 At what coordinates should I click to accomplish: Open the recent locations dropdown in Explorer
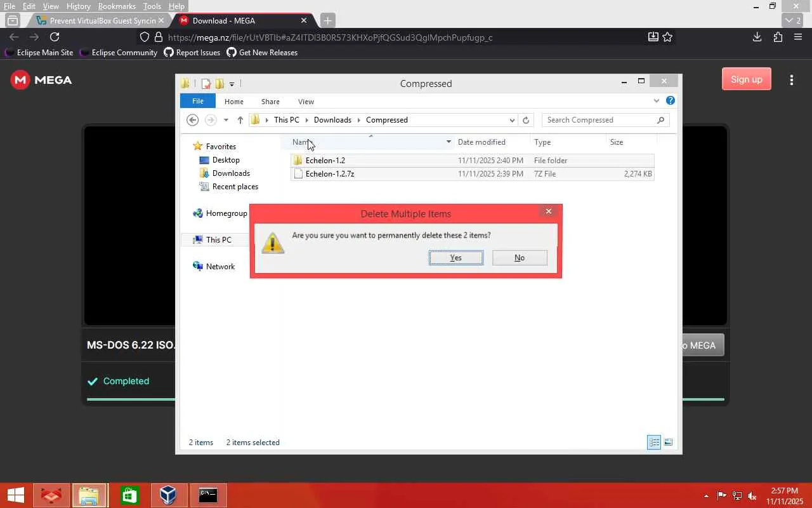point(225,120)
